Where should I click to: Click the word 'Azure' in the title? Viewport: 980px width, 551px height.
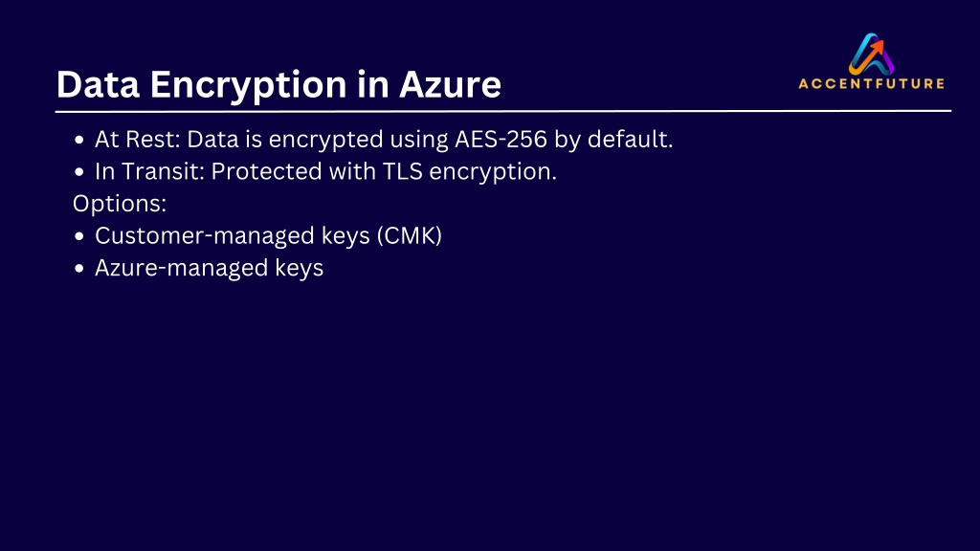coord(450,84)
